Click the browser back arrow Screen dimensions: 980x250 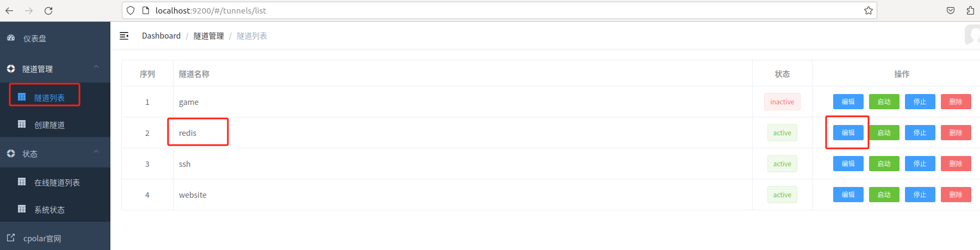pos(9,11)
